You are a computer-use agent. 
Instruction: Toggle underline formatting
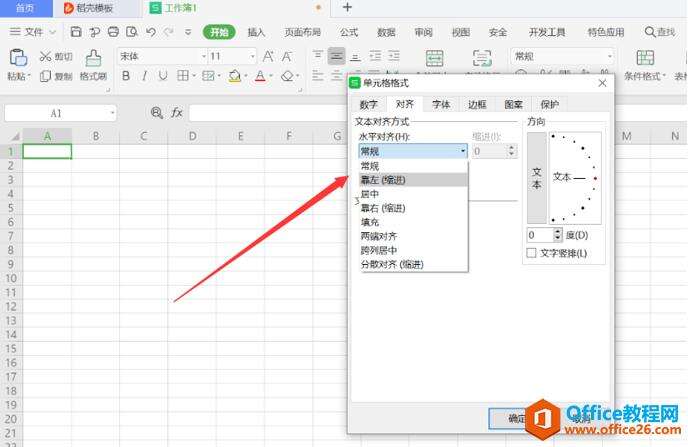click(163, 76)
